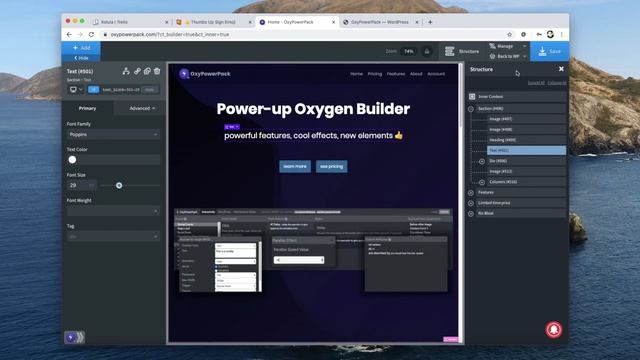Select Image #408 in Structure tree

tap(527, 129)
